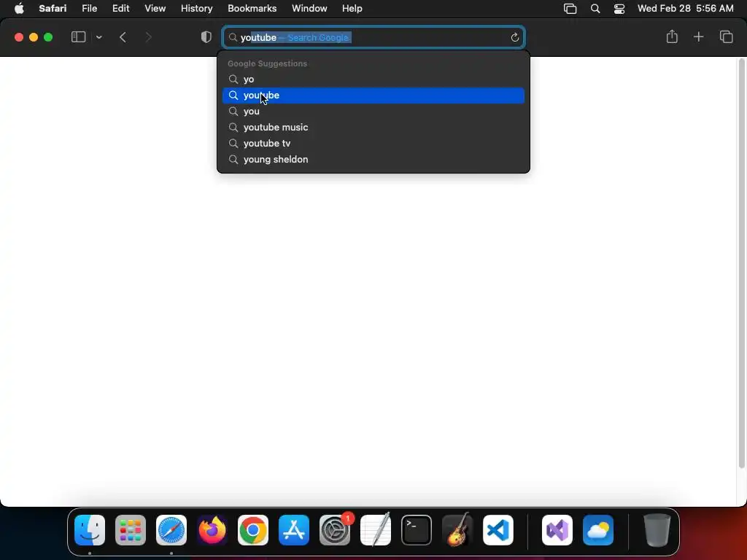Open the Apple menu
The width and height of the screenshot is (747, 560).
19,9
